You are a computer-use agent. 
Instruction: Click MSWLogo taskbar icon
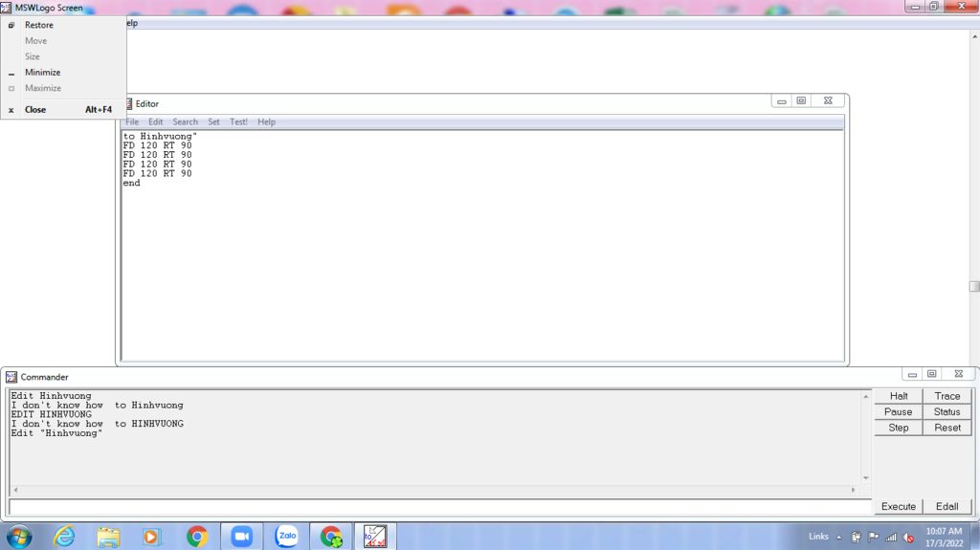coord(375,537)
